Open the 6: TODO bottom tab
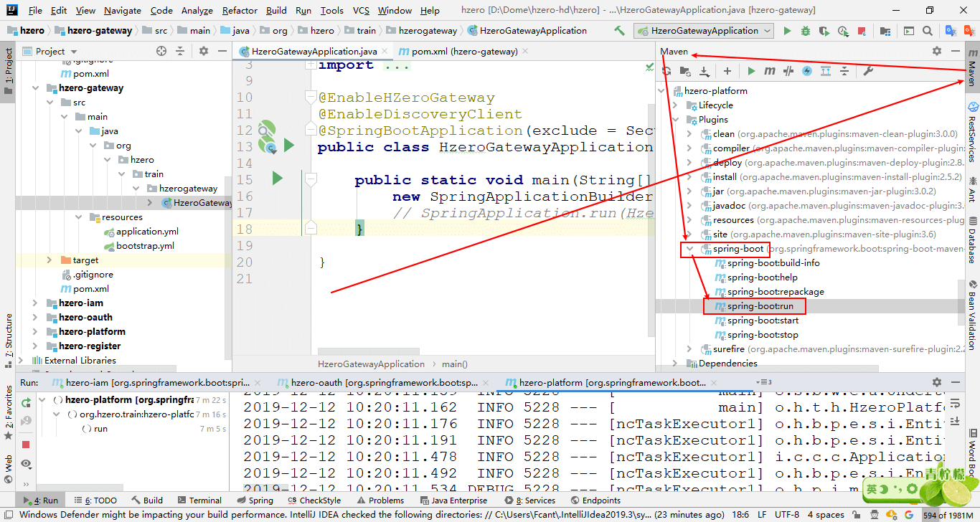This screenshot has width=980, height=522. pyautogui.click(x=95, y=500)
